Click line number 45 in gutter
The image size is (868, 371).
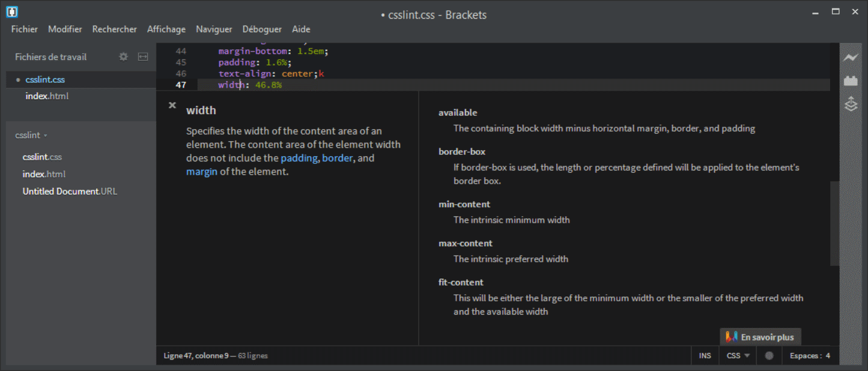180,62
